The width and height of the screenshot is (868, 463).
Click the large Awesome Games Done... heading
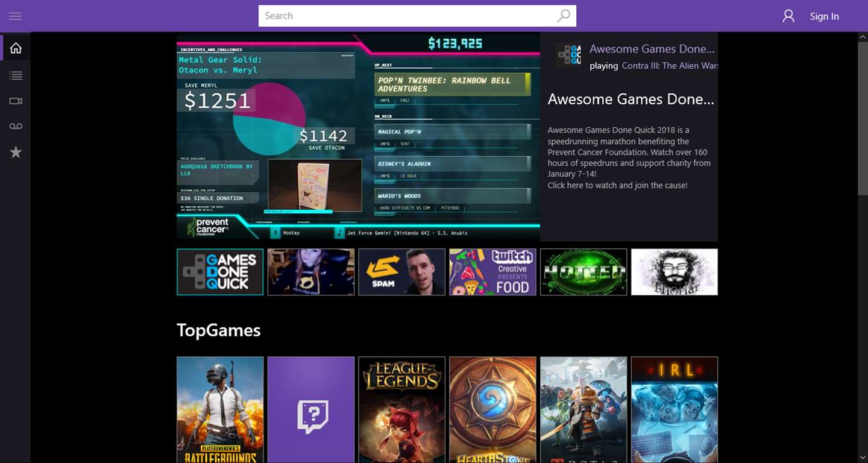pos(631,99)
